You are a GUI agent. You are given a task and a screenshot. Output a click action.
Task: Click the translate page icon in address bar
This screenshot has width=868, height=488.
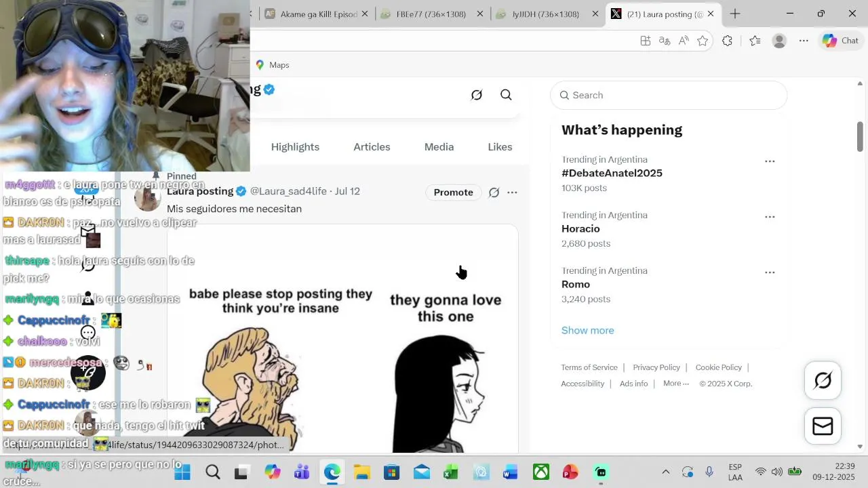665,41
